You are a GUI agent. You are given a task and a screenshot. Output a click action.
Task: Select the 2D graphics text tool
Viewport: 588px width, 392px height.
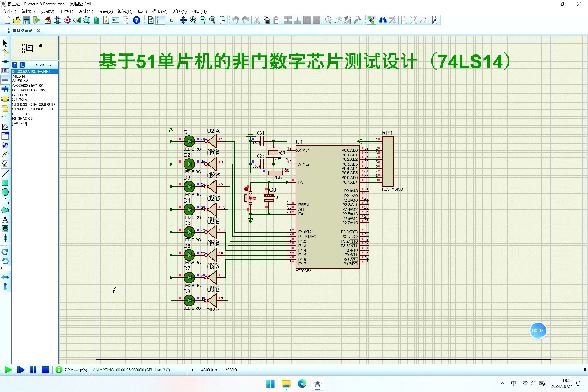(5, 220)
